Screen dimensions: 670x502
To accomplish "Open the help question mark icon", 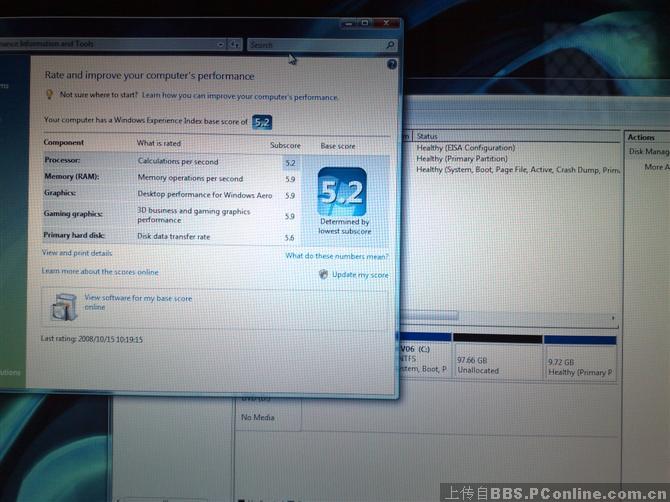I will 392,65.
